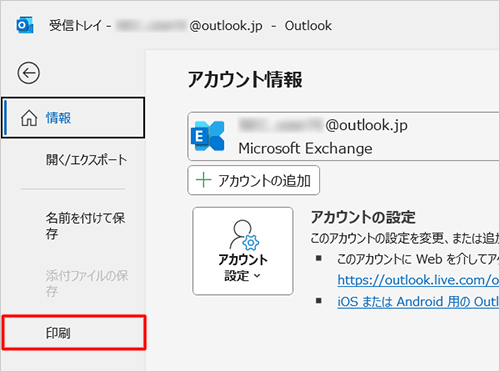Click the person-with-gear account settings icon
The image size is (500, 372).
coord(244,235)
